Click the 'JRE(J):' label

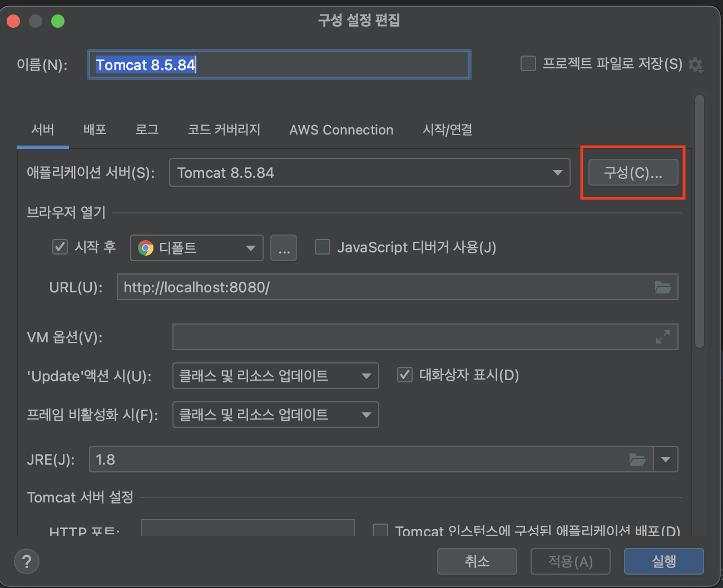(x=51, y=460)
